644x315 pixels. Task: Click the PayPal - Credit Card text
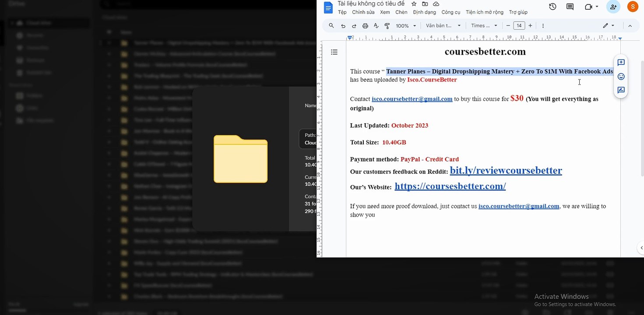tap(429, 159)
